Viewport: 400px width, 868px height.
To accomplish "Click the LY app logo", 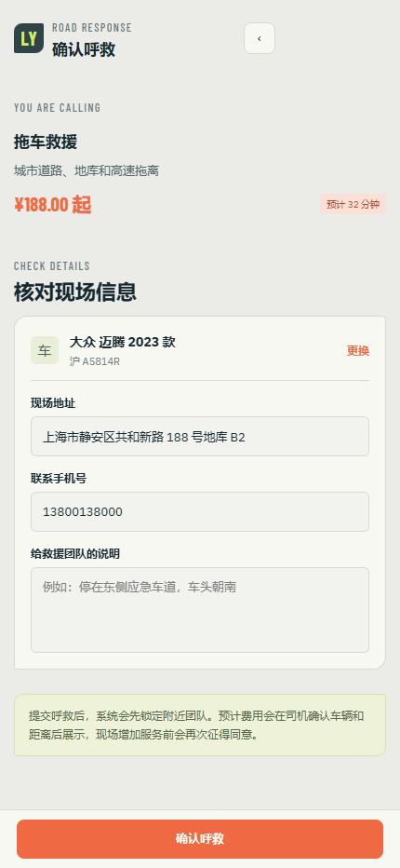I will [x=29, y=38].
